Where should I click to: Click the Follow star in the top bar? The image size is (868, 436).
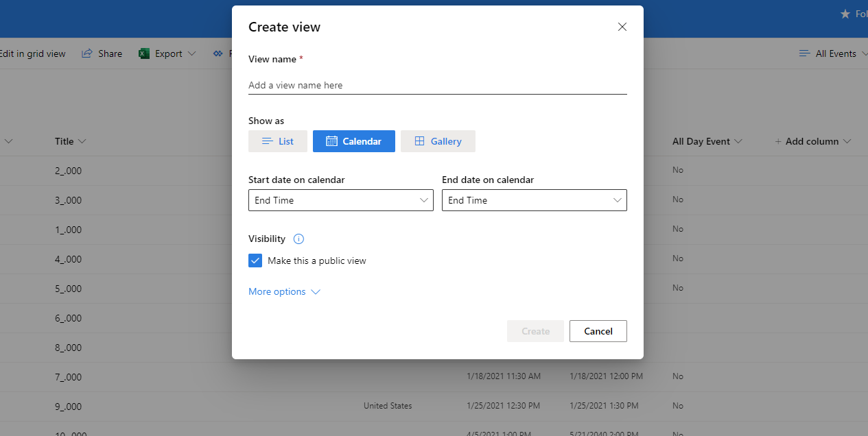pyautogui.click(x=844, y=13)
